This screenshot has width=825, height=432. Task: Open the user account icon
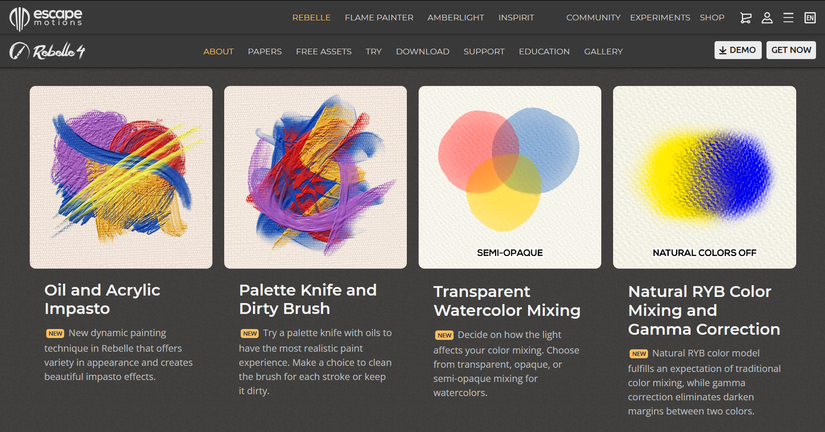pos(767,18)
